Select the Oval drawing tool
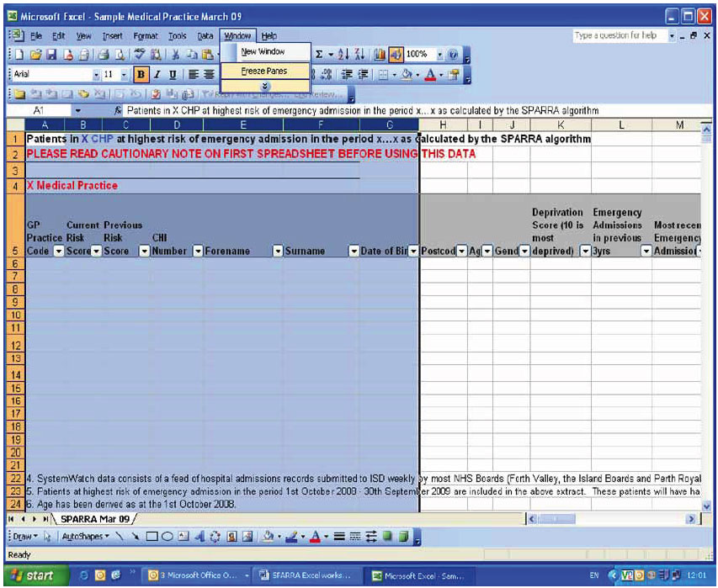Screen dimensions: 718x588 pyautogui.click(x=168, y=537)
